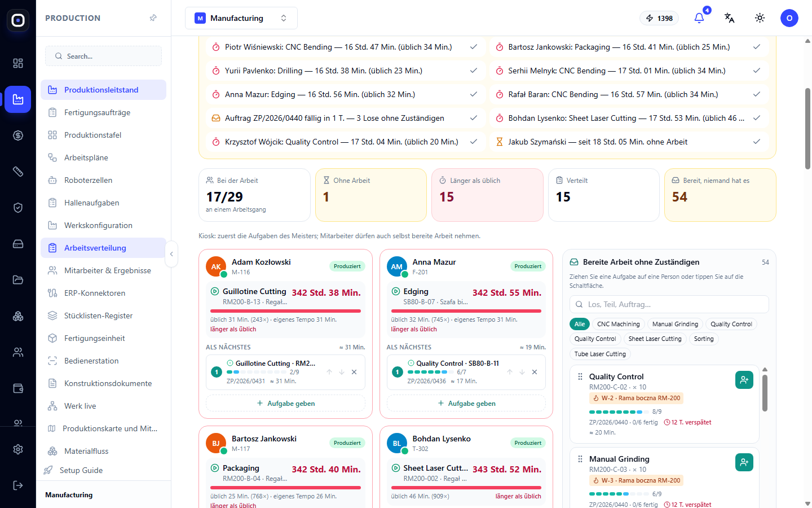Collapse the sidebar with the chevron handle
This screenshot has width=812, height=508.
(171, 254)
